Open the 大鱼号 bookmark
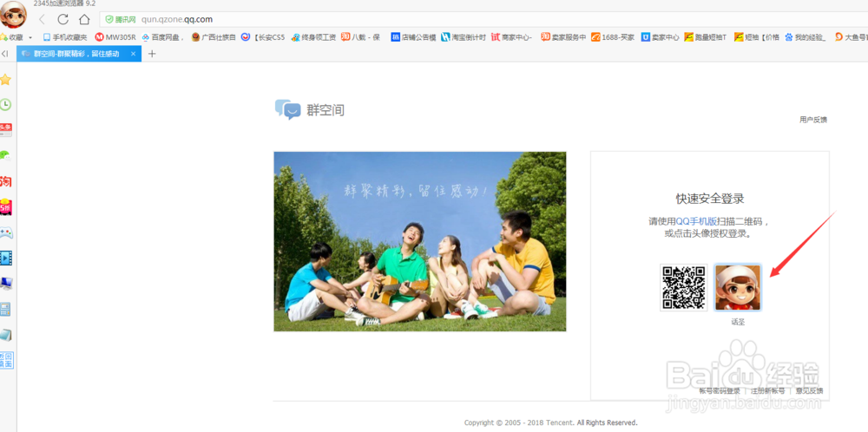868x432 pixels. pyautogui.click(x=851, y=37)
